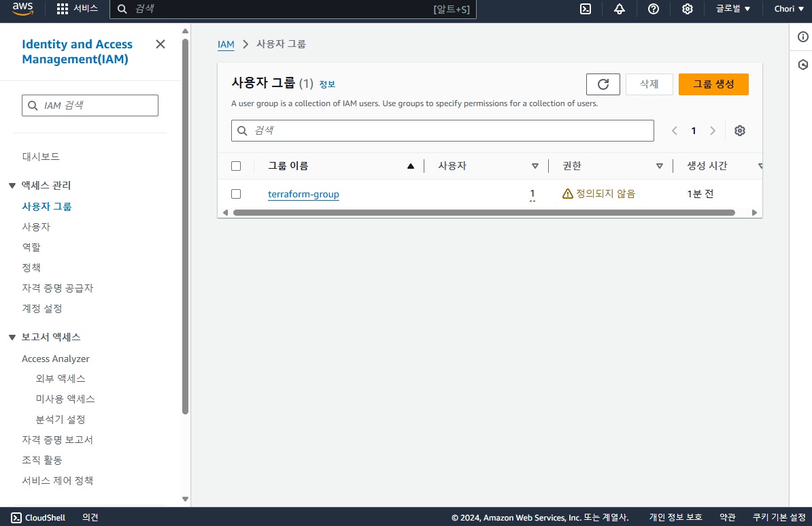Open the help question mark icon

point(654,9)
